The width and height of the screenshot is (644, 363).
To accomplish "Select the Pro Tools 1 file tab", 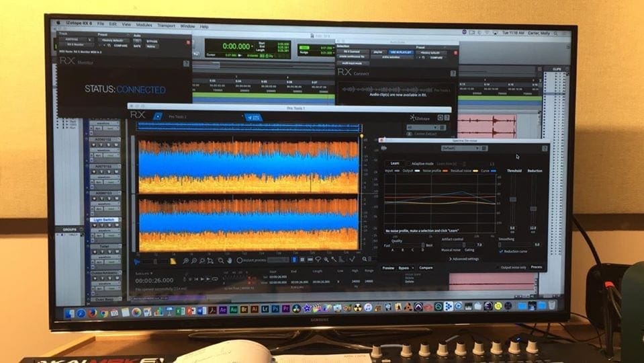I will click(177, 117).
